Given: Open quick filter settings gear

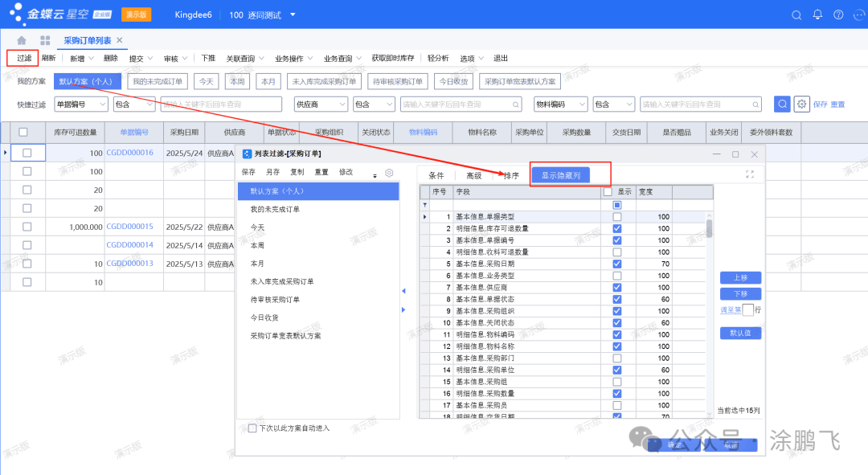Looking at the screenshot, I should point(801,104).
